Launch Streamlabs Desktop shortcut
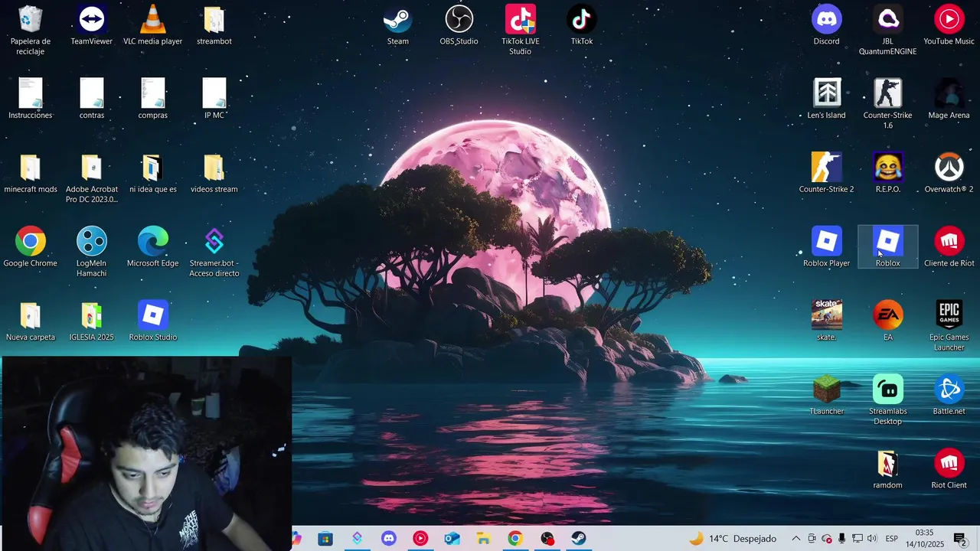 888,400
